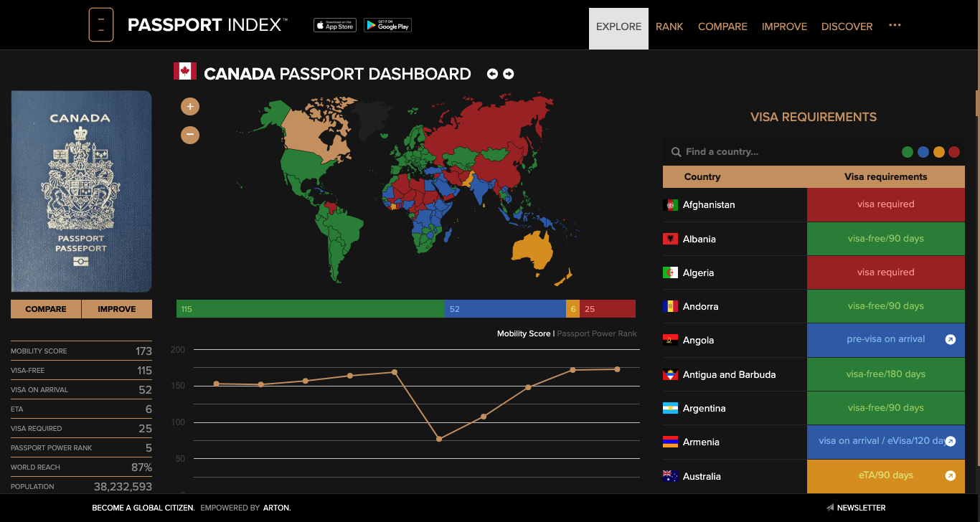Filter by blue visa on arrival dot

(x=923, y=152)
